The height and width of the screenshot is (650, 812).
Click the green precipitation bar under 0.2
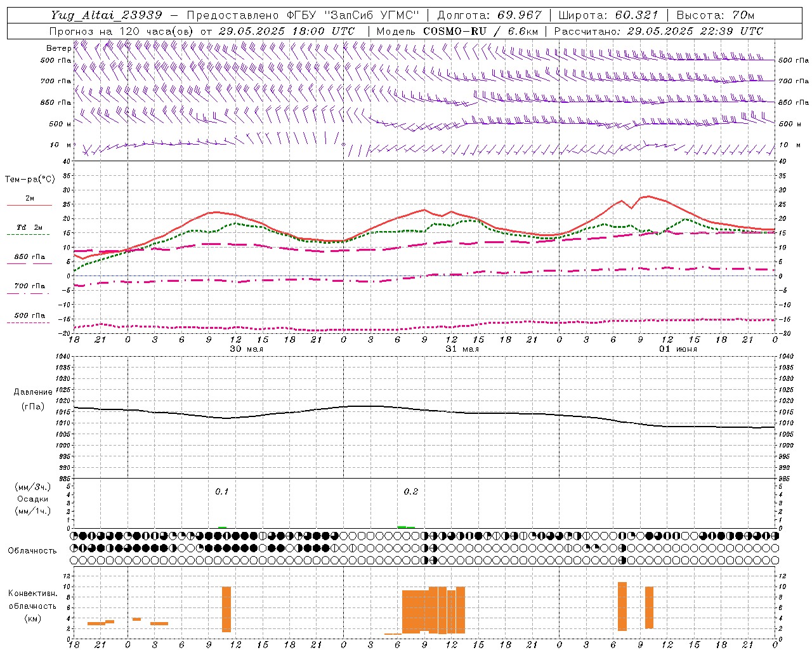(x=406, y=527)
